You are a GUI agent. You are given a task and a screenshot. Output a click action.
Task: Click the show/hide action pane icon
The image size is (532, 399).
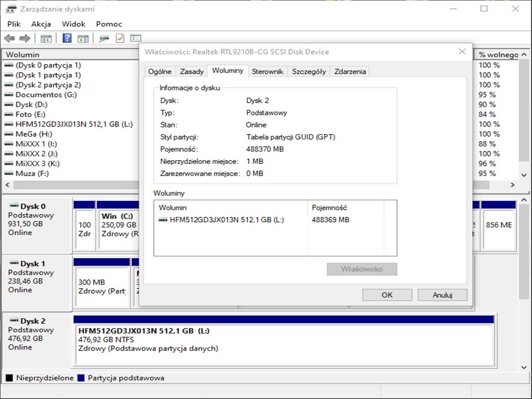tap(83, 39)
